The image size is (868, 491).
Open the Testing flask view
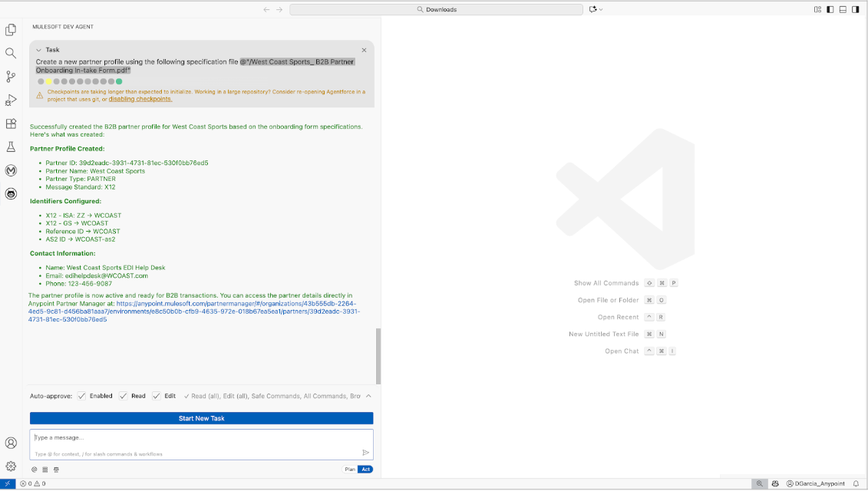(11, 147)
